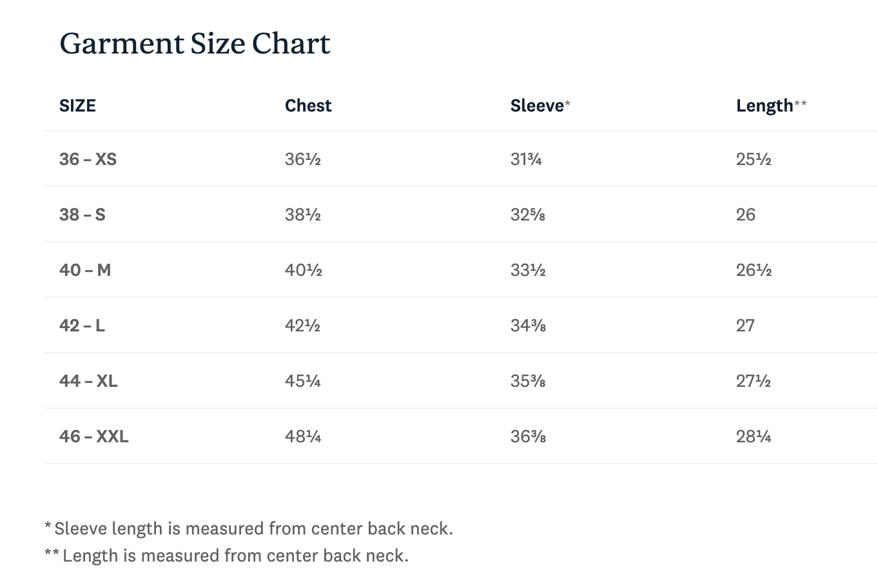
Task: Select the 38 – S size row label
Action: point(82,215)
